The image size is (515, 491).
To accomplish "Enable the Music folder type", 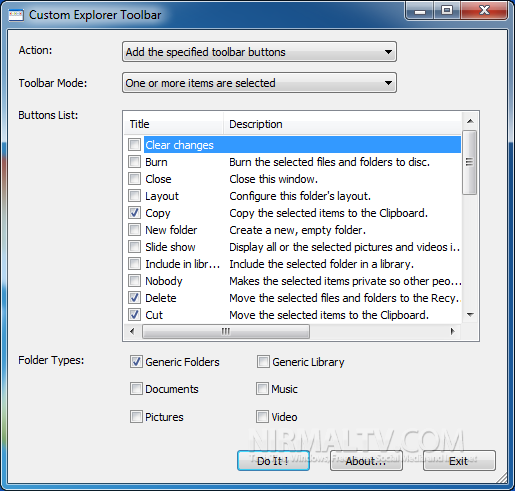I will (x=262, y=389).
